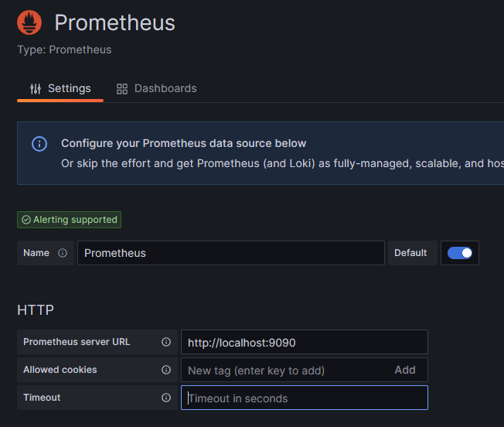Click the Prometheus page title
The image size is (504, 427).
point(114,22)
